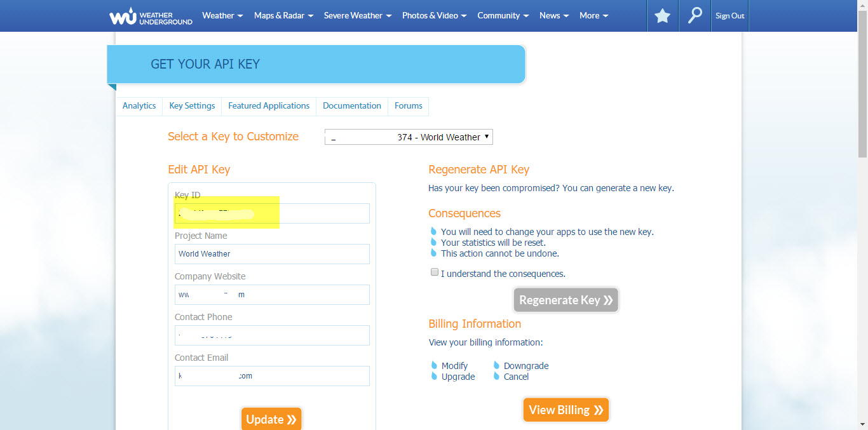Click This action cannot be undone text
This screenshot has height=430, width=868.
tap(500, 253)
